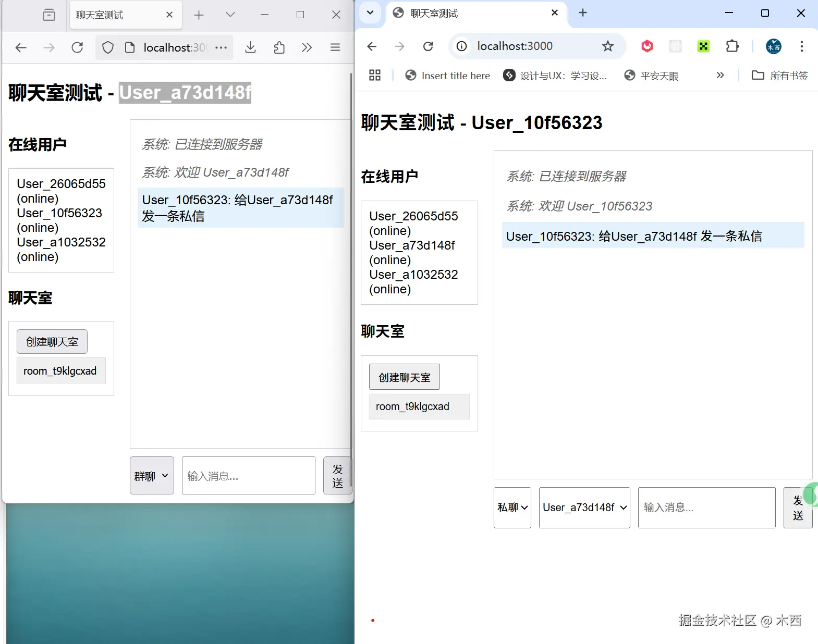This screenshot has width=818, height=644.
Task: Open Firefox downloads panel
Action: (x=251, y=47)
